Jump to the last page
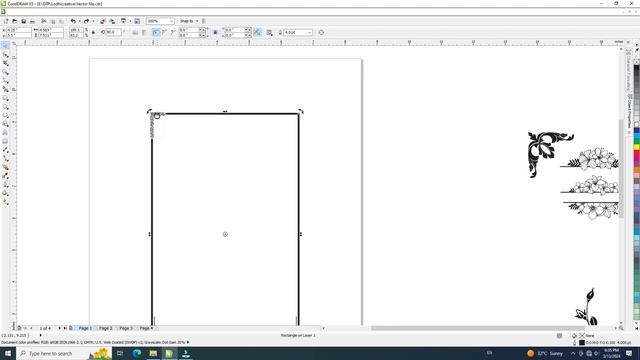Image resolution: width=640 pixels, height=360 pixels. [x=65, y=328]
